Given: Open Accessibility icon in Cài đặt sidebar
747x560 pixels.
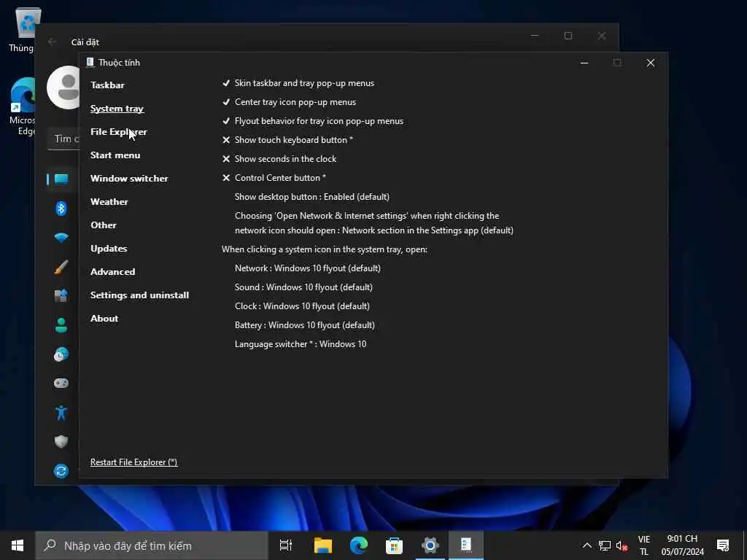Looking at the screenshot, I should 61,413.
